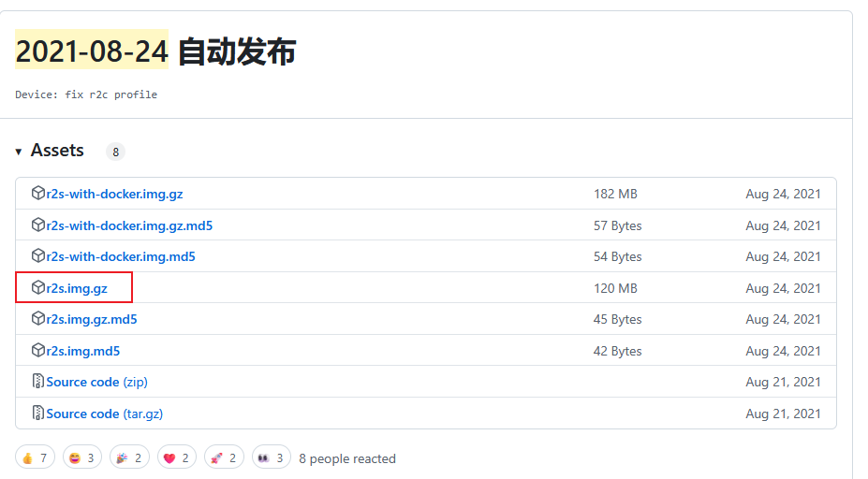Toggle the rocket reaction
The image size is (868, 479).
tap(224, 458)
